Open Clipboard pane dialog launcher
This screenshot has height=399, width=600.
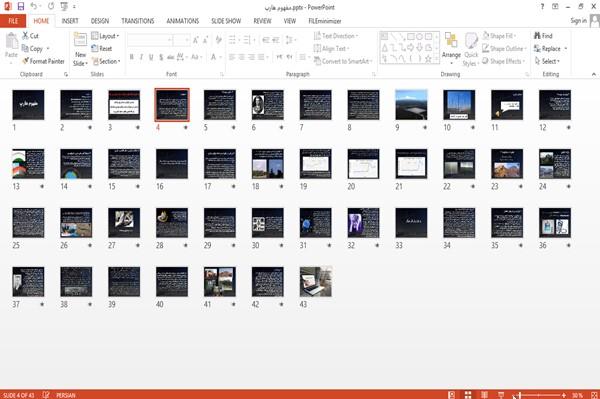(66, 75)
